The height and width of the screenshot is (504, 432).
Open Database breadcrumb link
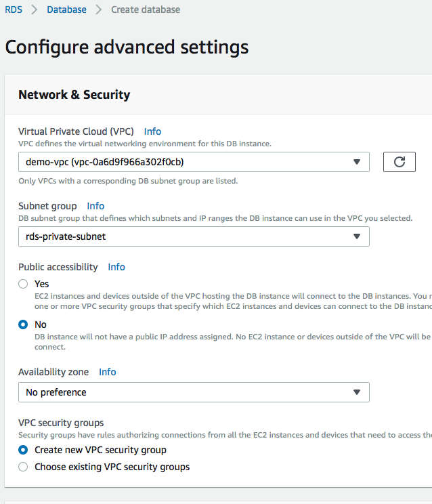(x=66, y=9)
